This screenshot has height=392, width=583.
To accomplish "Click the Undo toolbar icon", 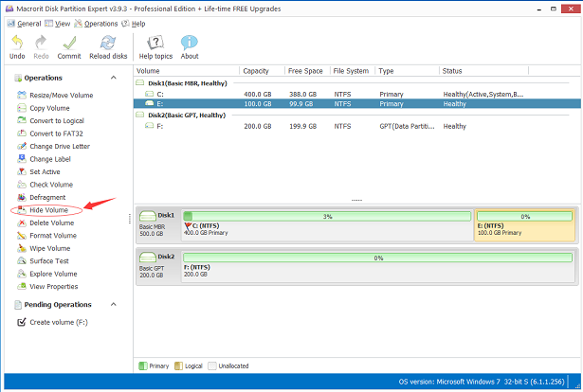I will [17, 47].
